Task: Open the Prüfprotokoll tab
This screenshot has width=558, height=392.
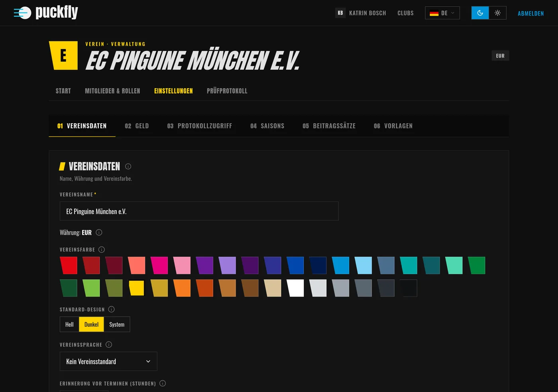Action: [x=227, y=91]
